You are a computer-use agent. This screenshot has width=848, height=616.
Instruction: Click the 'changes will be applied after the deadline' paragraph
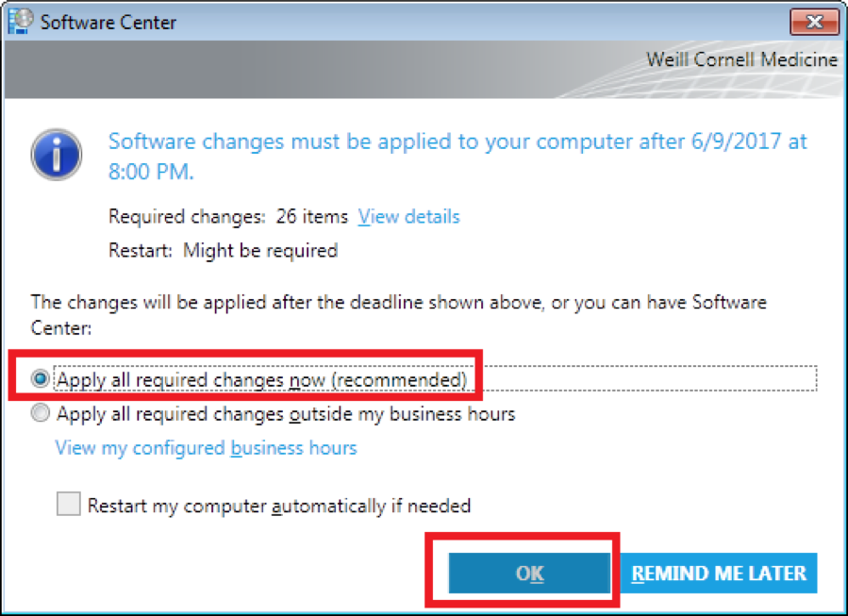399,315
